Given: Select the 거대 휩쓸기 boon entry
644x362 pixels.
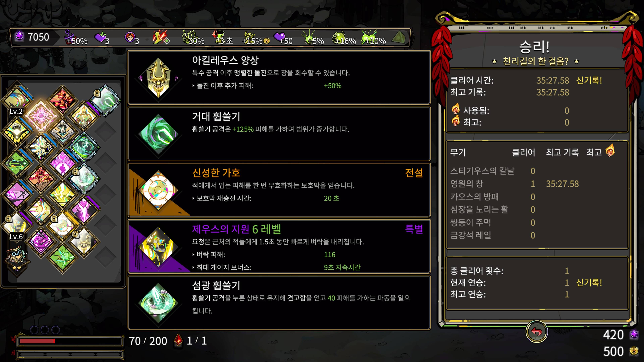Looking at the screenshot, I should point(279,134).
